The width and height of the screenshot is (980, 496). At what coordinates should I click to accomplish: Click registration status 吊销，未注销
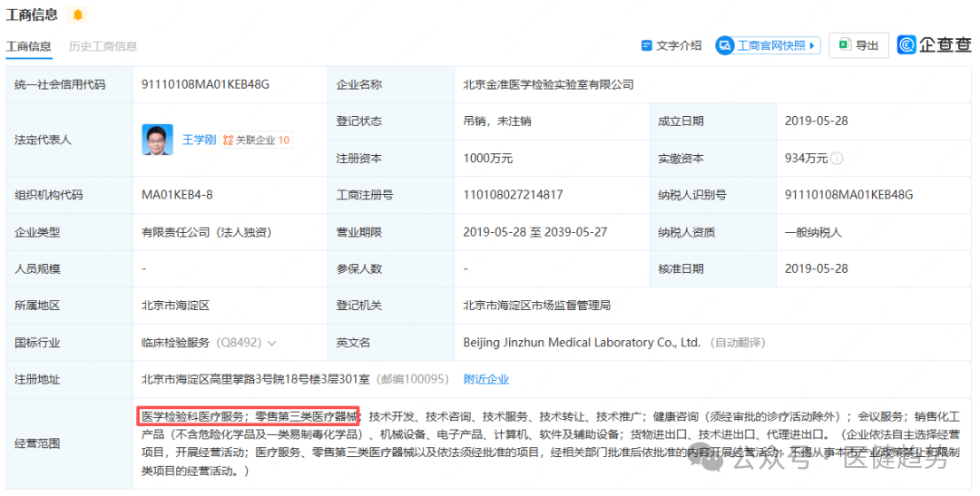tap(497, 122)
